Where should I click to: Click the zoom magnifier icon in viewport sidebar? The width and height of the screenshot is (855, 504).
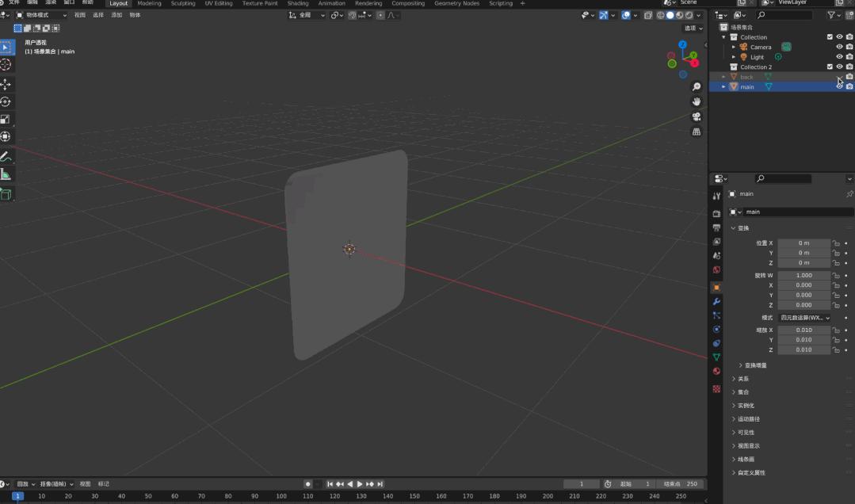(x=697, y=85)
